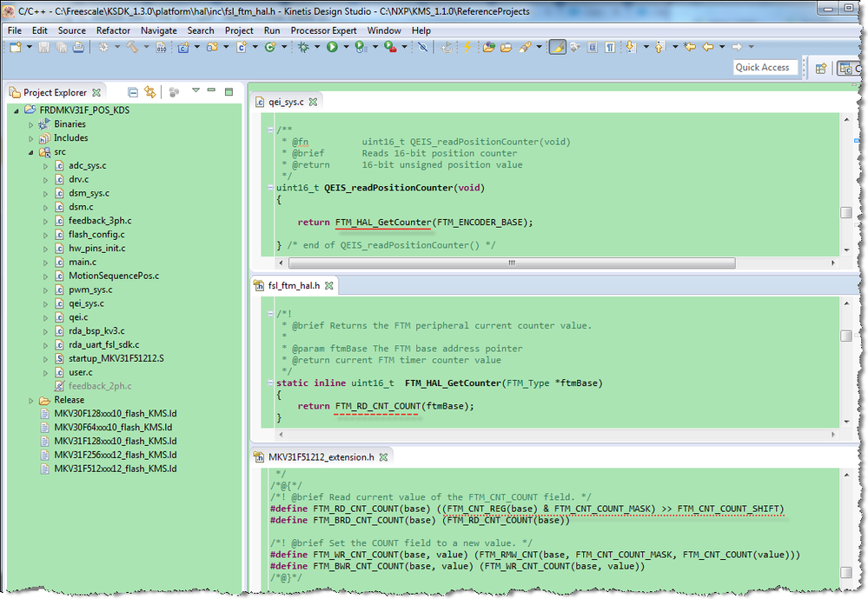Screen dimensions: 868x599
Task: Open the Debug configurations dropdown arrow
Action: click(317, 47)
